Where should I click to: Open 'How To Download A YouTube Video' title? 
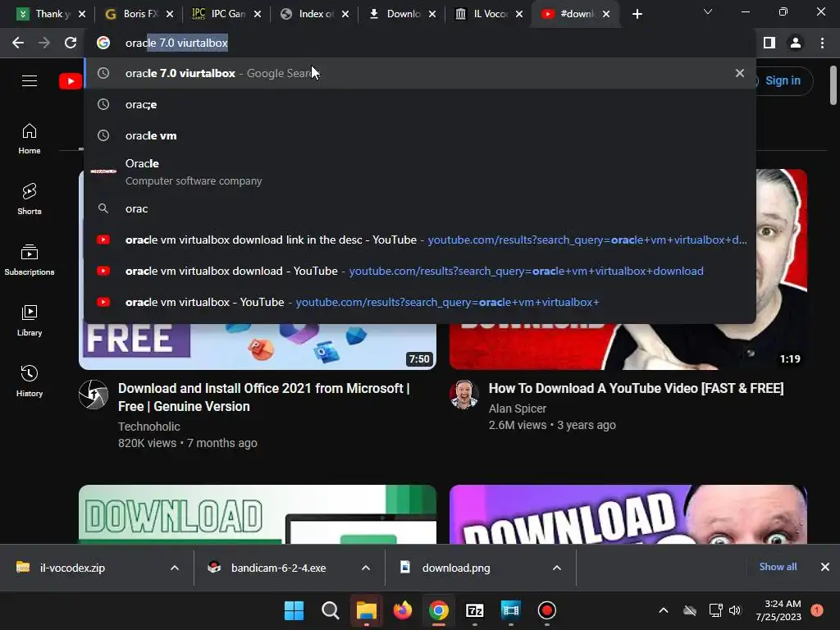pos(636,388)
